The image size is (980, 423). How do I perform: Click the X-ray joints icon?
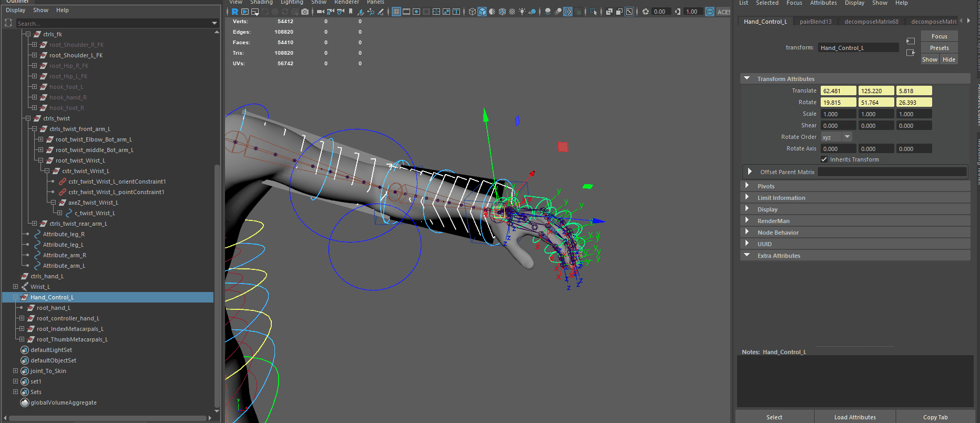pyautogui.click(x=629, y=12)
